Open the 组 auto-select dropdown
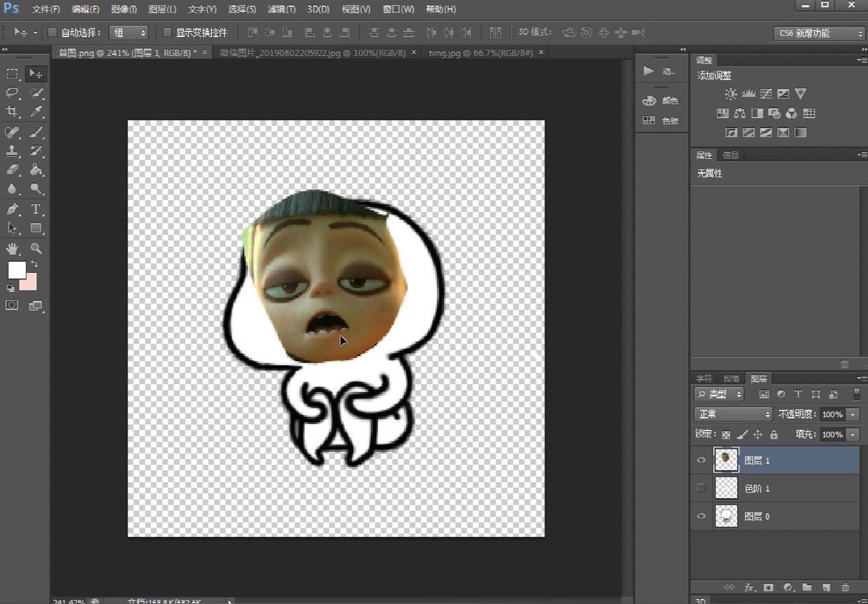 click(x=129, y=32)
